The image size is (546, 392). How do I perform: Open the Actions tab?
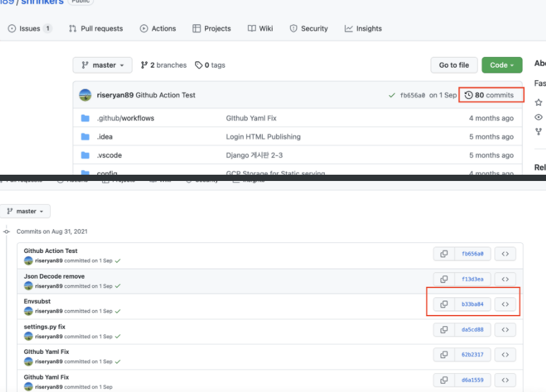(x=158, y=29)
